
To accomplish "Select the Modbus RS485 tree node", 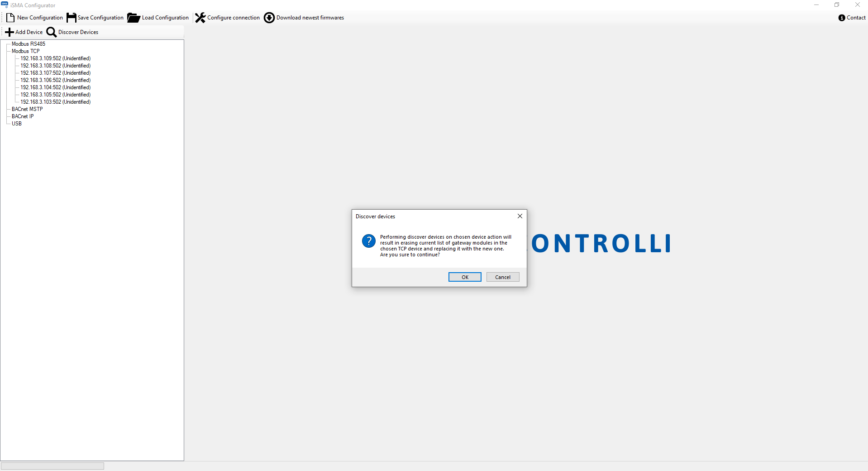I will tap(29, 44).
